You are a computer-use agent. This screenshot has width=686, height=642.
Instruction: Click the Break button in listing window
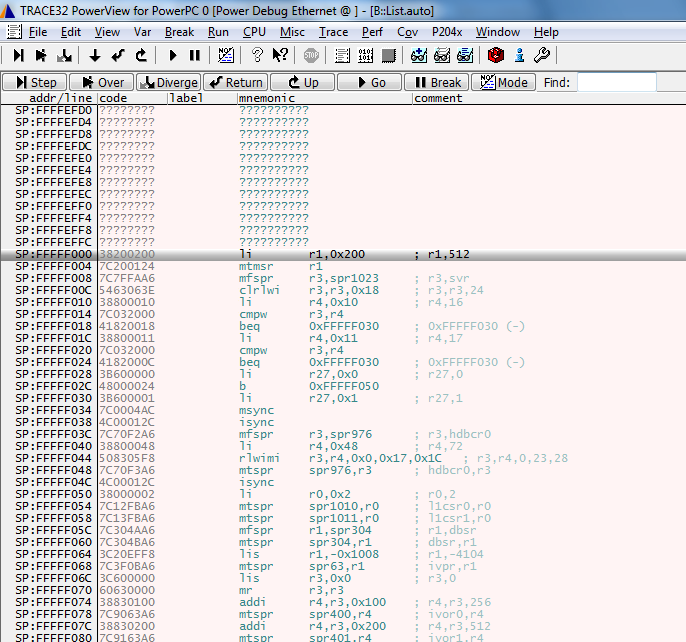437,82
